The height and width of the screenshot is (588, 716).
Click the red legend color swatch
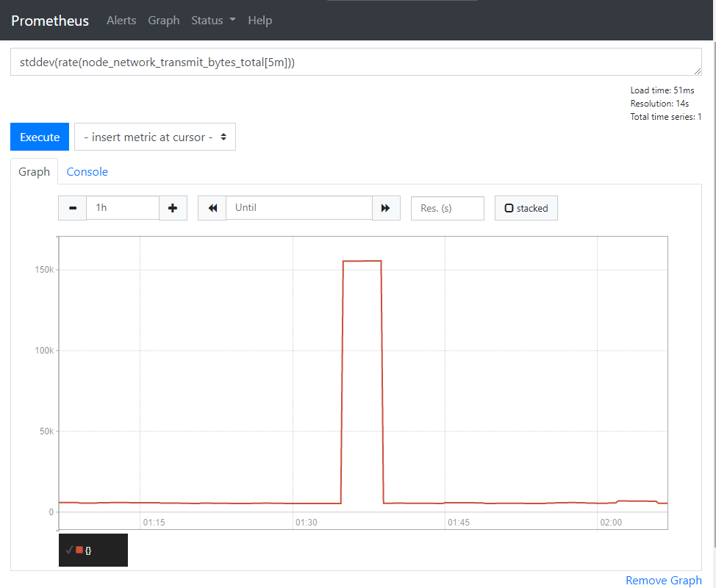click(x=79, y=550)
